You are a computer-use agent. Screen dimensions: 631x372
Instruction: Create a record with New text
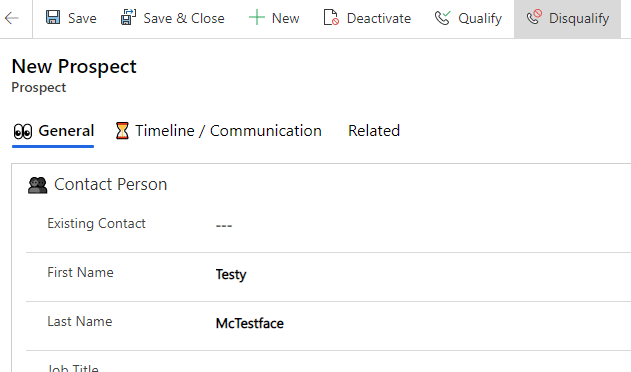(285, 18)
